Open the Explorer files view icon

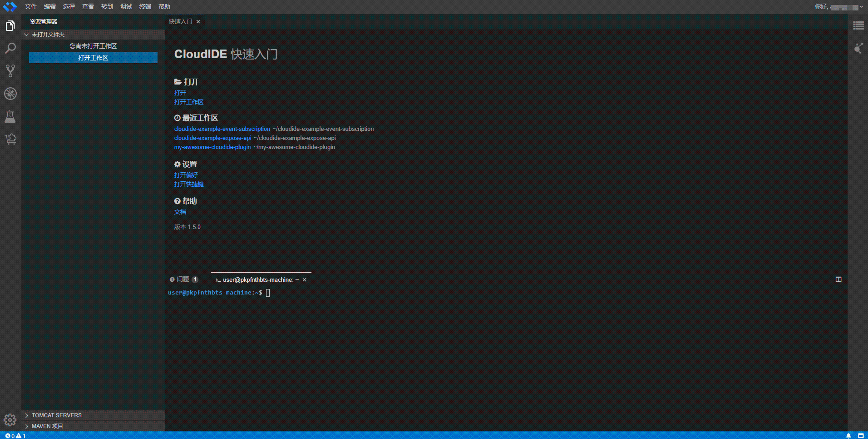[x=10, y=26]
